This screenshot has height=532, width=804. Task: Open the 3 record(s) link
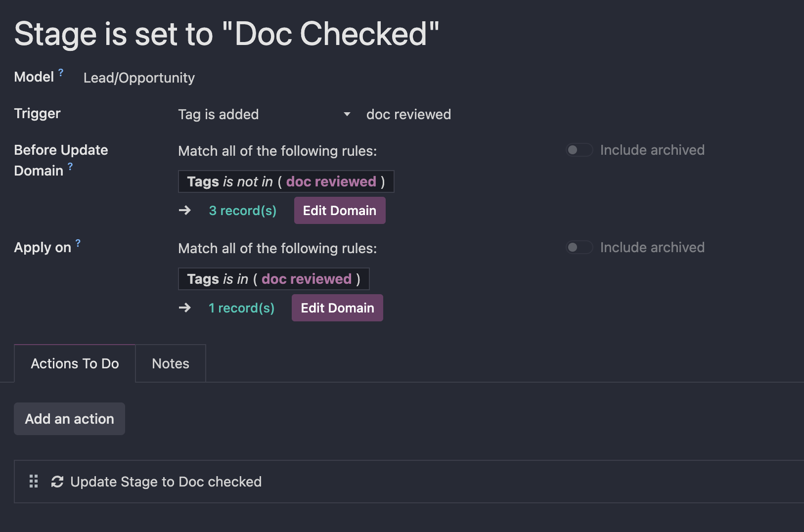[243, 211]
